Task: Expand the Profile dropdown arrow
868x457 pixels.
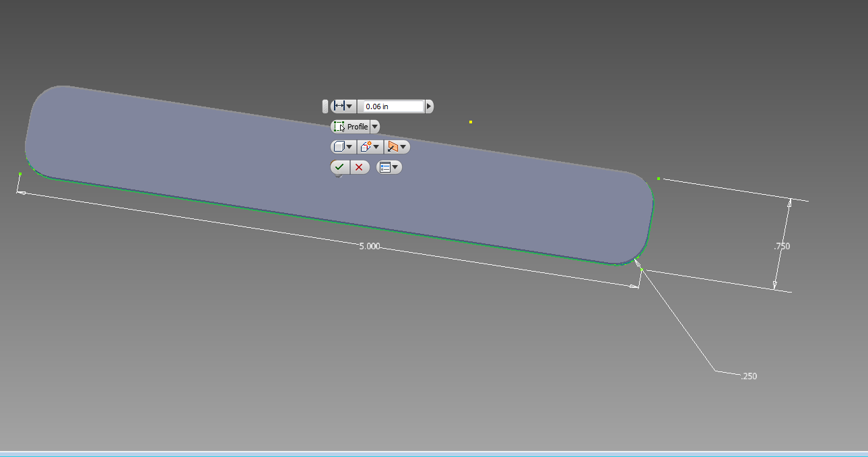Action: [375, 127]
